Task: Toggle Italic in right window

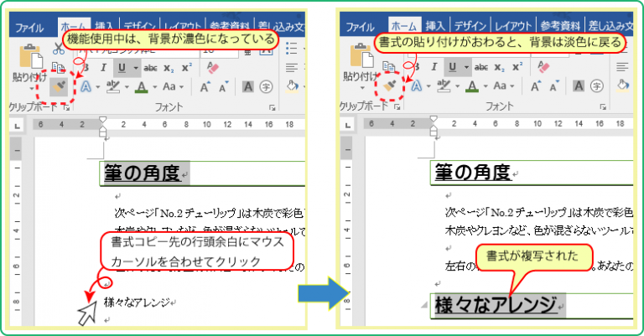Action: tap(434, 67)
